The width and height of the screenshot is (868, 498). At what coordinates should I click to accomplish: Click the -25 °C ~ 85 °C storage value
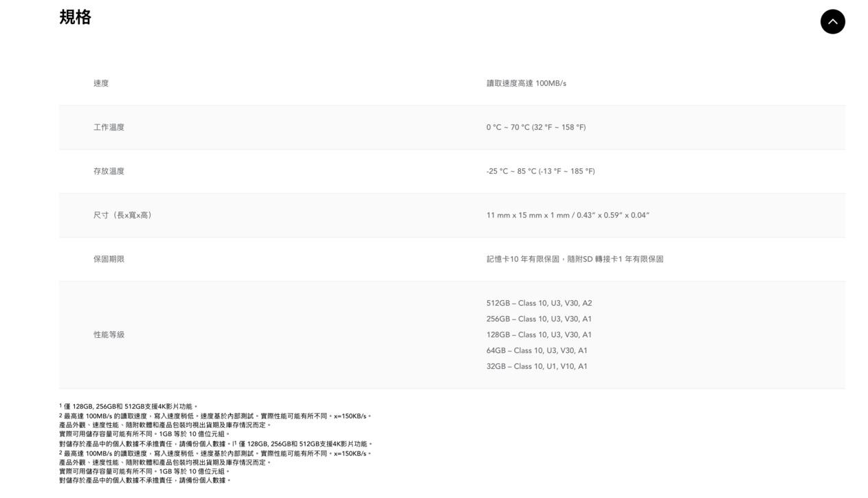[x=540, y=171]
